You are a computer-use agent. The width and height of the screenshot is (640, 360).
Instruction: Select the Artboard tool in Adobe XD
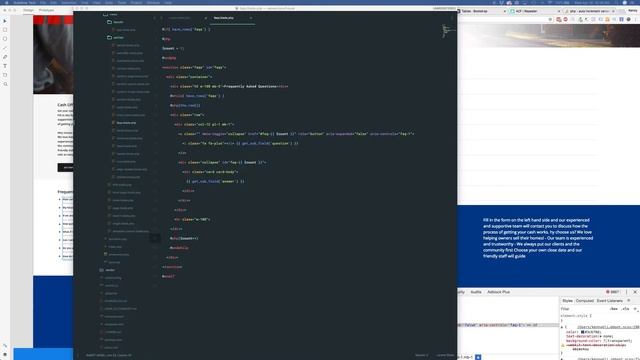[5, 75]
